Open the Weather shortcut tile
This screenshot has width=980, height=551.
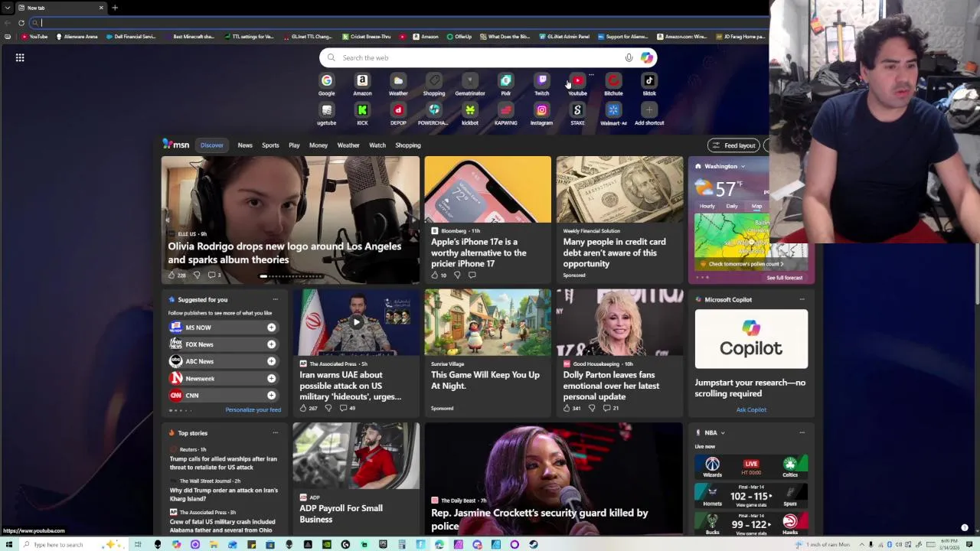point(398,84)
